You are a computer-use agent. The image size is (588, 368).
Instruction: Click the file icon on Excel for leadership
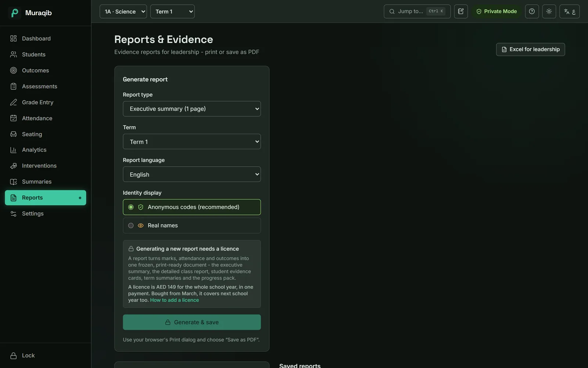pyautogui.click(x=504, y=49)
